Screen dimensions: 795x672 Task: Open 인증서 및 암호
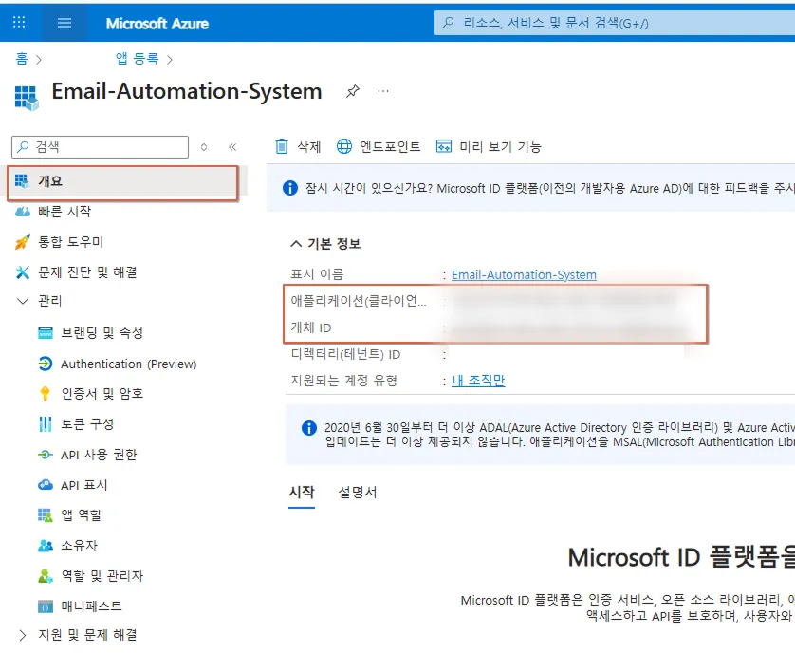tap(102, 394)
